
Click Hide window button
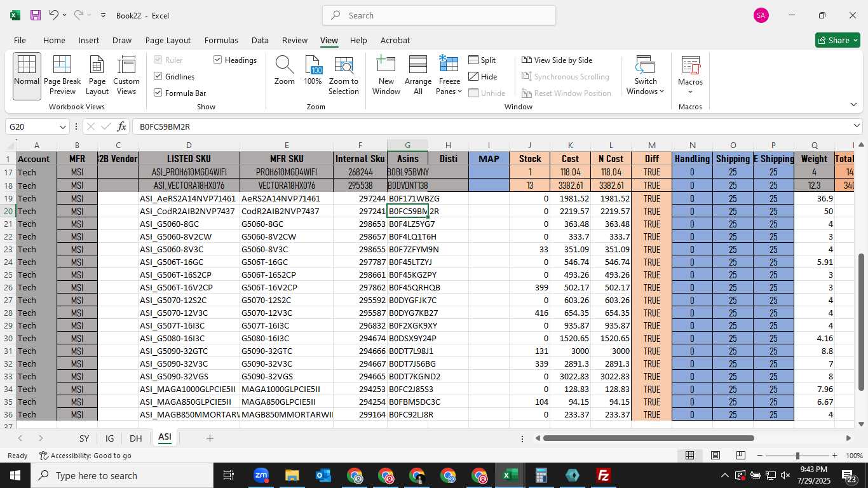483,76
